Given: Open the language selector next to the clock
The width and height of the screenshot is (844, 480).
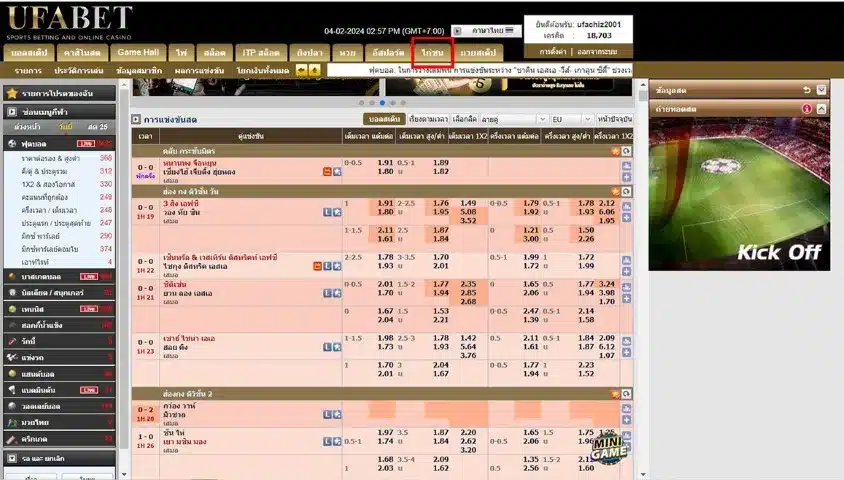Looking at the screenshot, I should [487, 31].
